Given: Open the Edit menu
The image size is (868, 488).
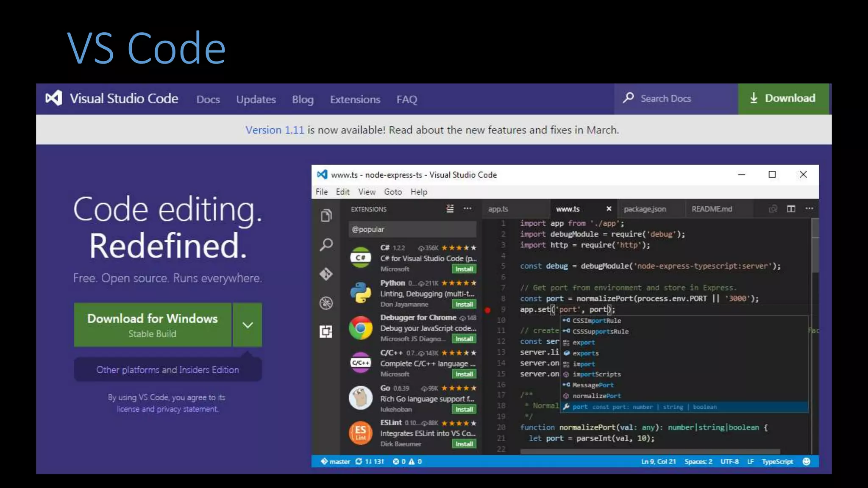Looking at the screenshot, I should coord(343,192).
